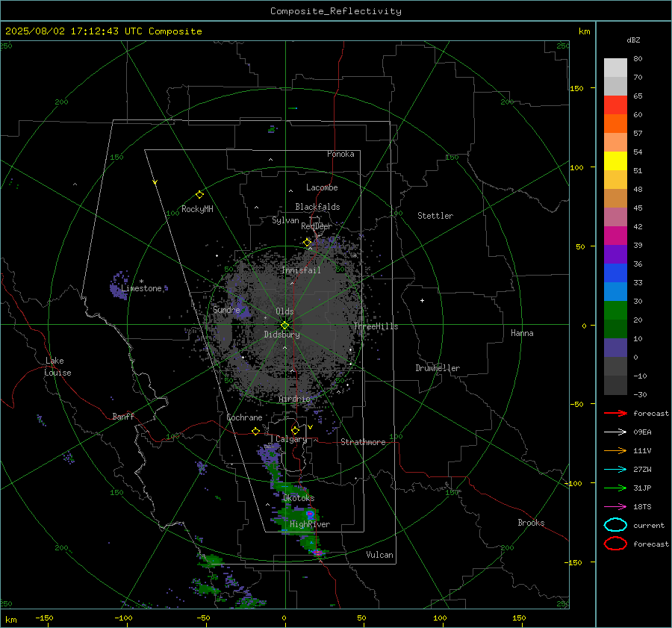The image size is (672, 628).
Task: Click the bright yellow 51-54 dBZ swatch
Action: coord(615,161)
